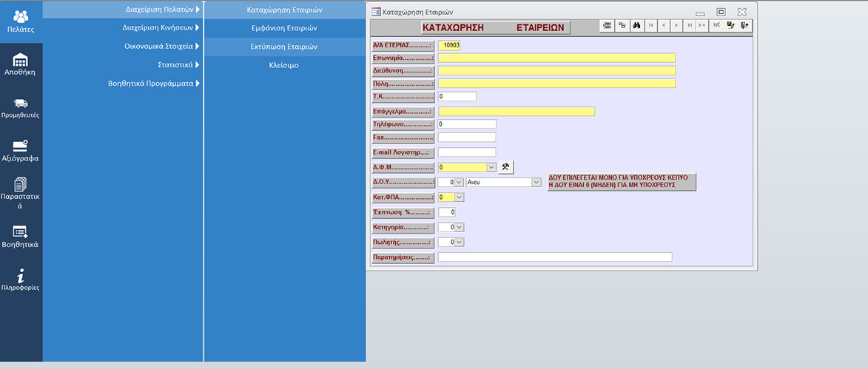The height and width of the screenshot is (369, 868).
Task: Click into the Παρατηρήσεις notes field
Action: (x=554, y=257)
